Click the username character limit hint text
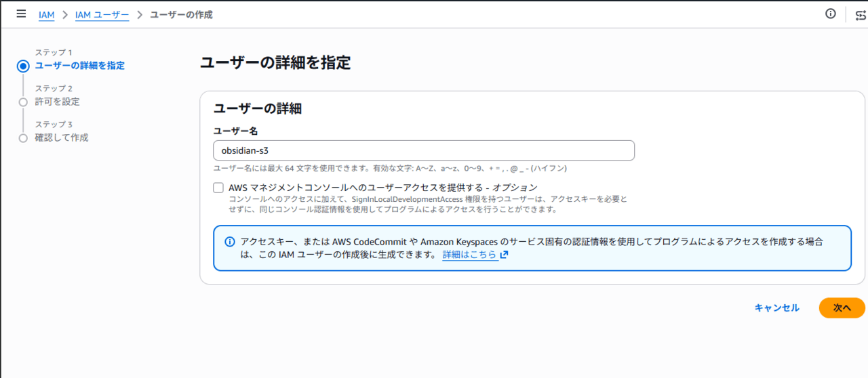 390,168
